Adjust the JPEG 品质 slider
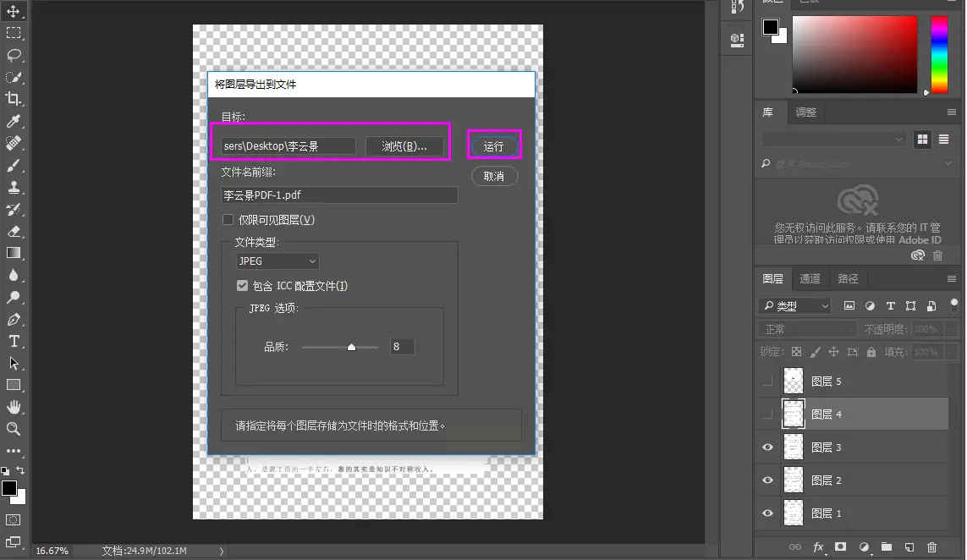Screen dimensions: 967x560 pos(352,347)
